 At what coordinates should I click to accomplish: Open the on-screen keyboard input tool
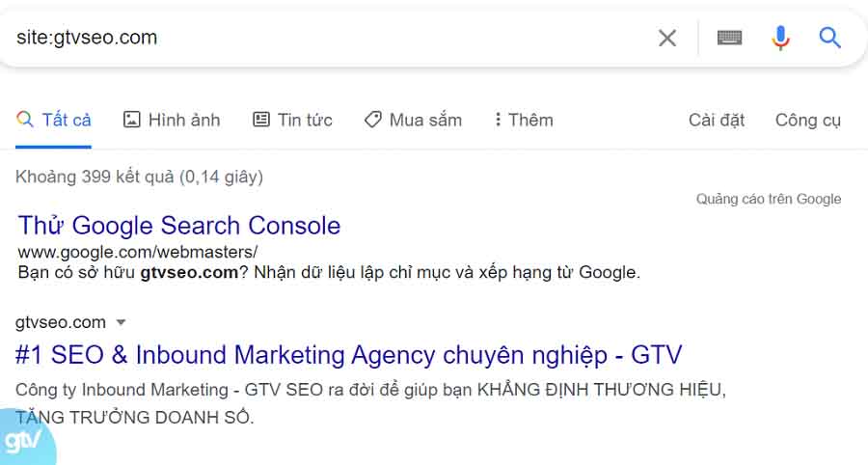730,38
